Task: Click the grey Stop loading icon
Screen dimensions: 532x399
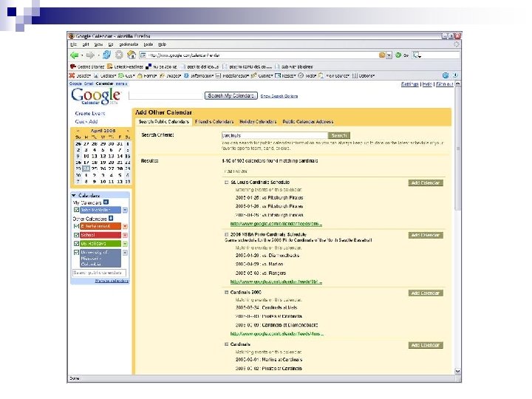Action: click(x=119, y=55)
